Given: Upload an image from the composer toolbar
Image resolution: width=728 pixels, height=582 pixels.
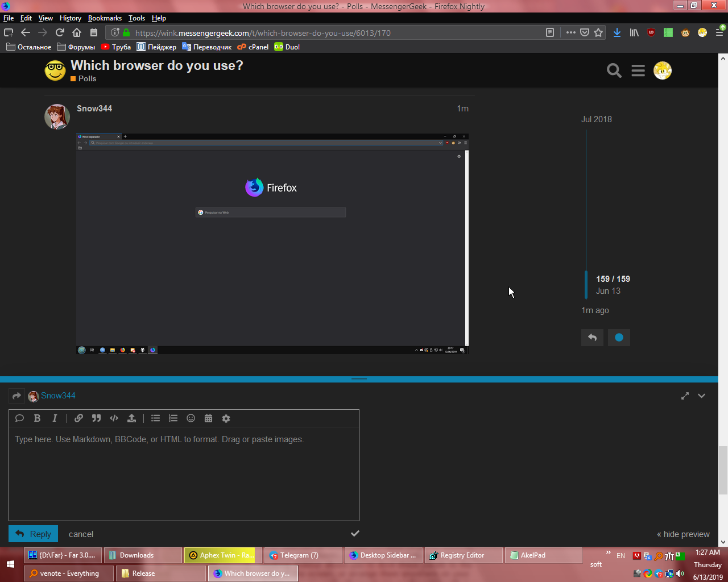Looking at the screenshot, I should point(131,418).
